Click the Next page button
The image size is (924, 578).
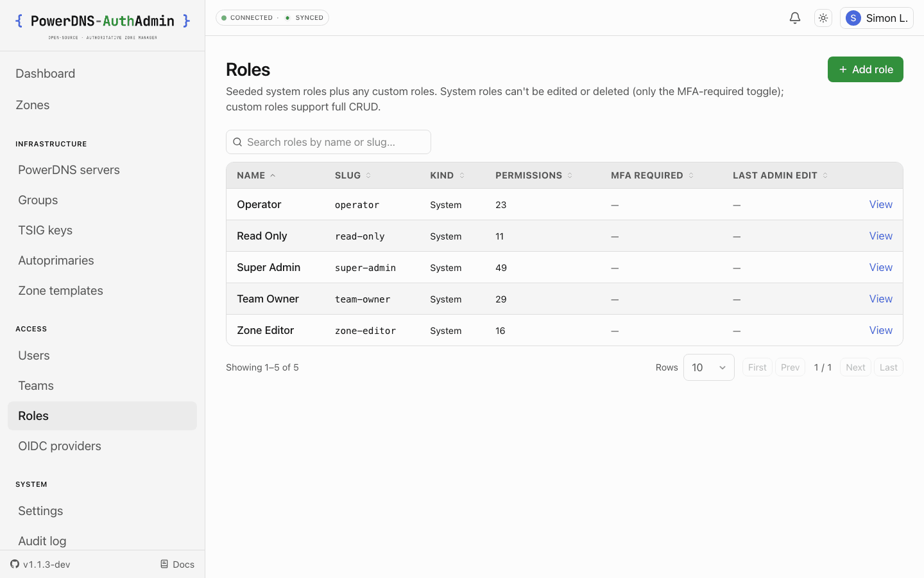[855, 367]
